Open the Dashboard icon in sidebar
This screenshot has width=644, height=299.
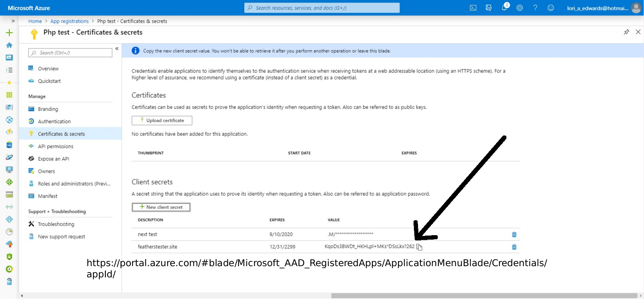coord(9,57)
